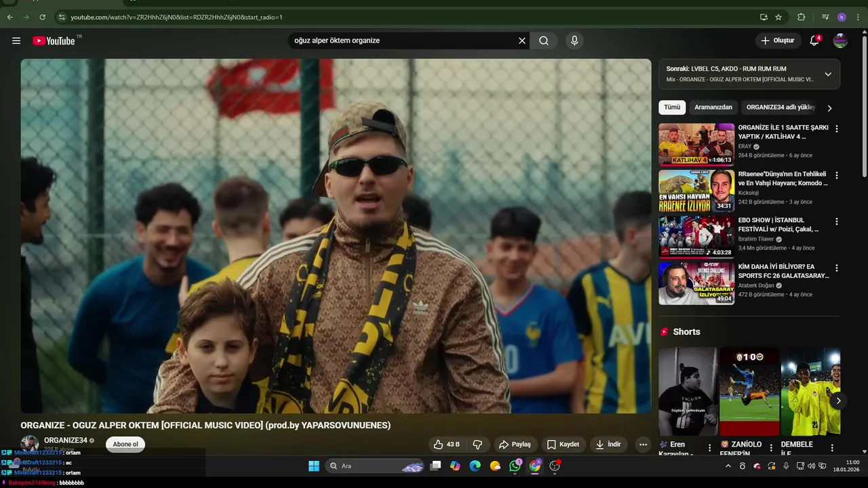Open Chrome's three-dot menu
This screenshot has width=868, height=488.
(858, 17)
